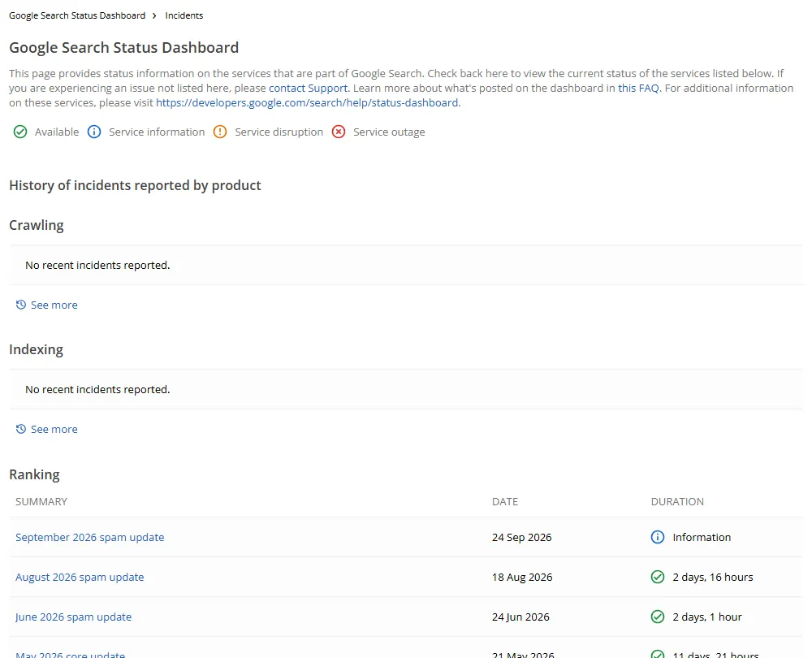Click the DURATION column header
This screenshot has height=658, width=812.
(x=677, y=501)
